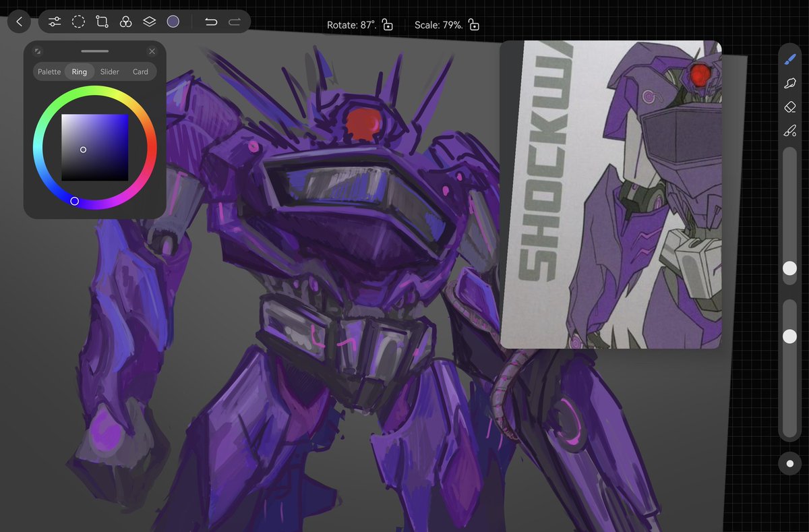Image resolution: width=809 pixels, height=532 pixels.
Task: Switch to the Card tab
Action: [x=140, y=71]
